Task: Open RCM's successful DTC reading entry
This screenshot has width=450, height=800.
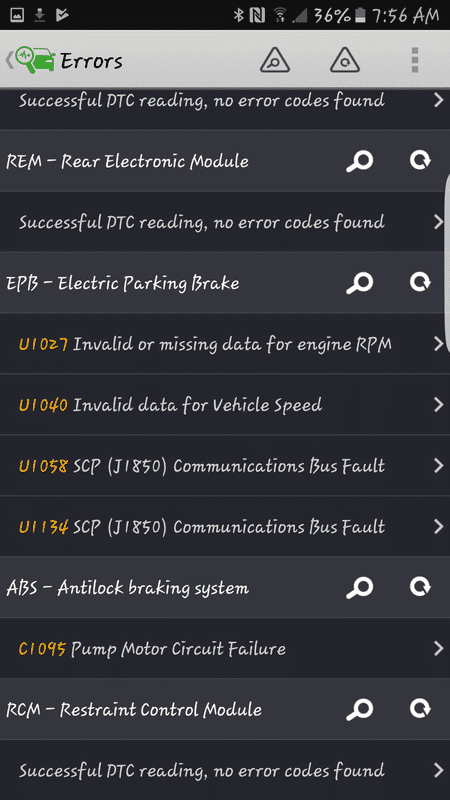Action: coord(225,770)
